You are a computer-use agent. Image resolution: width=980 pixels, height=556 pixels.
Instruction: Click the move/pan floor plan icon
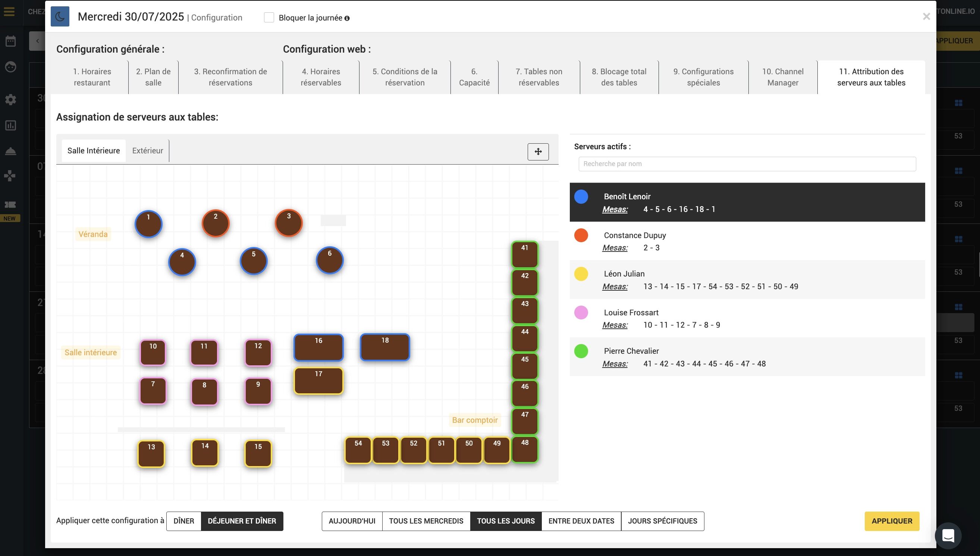pyautogui.click(x=538, y=152)
